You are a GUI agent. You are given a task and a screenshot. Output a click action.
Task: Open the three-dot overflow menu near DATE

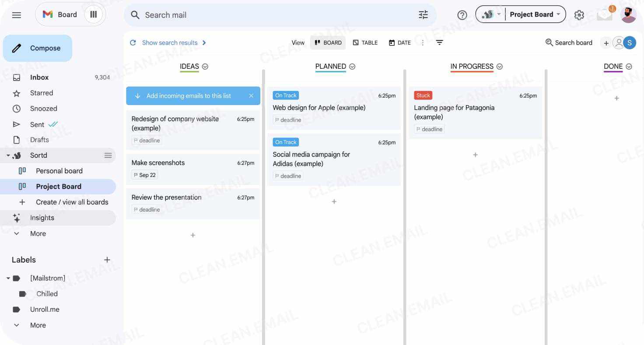tap(423, 42)
